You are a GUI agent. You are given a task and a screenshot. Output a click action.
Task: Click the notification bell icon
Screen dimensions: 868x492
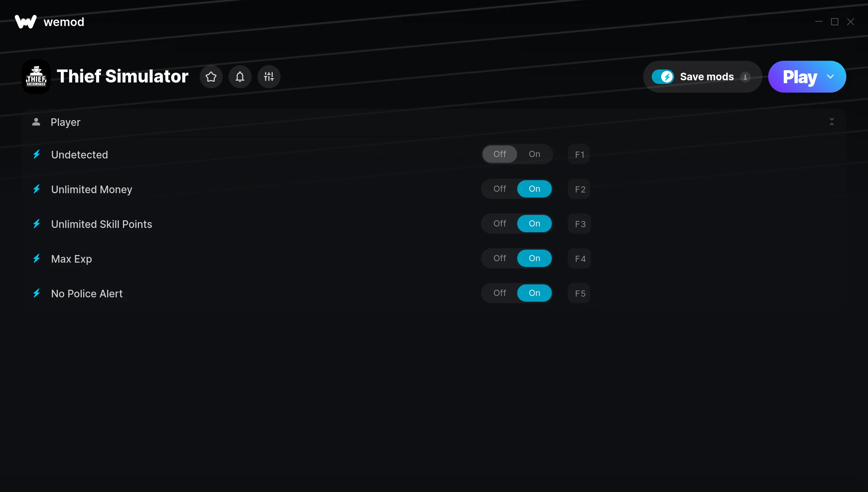pyautogui.click(x=240, y=76)
